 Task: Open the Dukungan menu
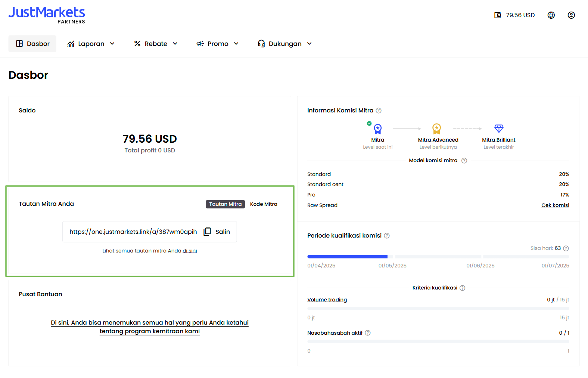tap(285, 44)
